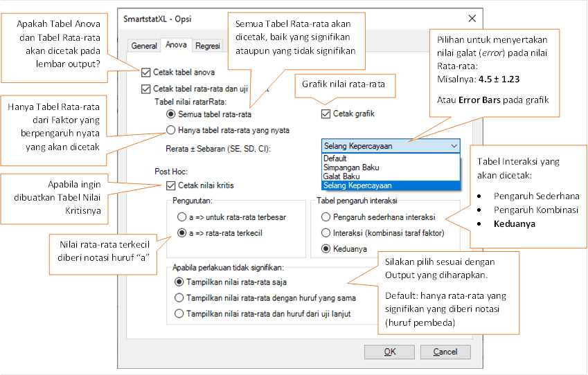Select Interaksi (kombinasi taraf faktor) radio

[326, 233]
